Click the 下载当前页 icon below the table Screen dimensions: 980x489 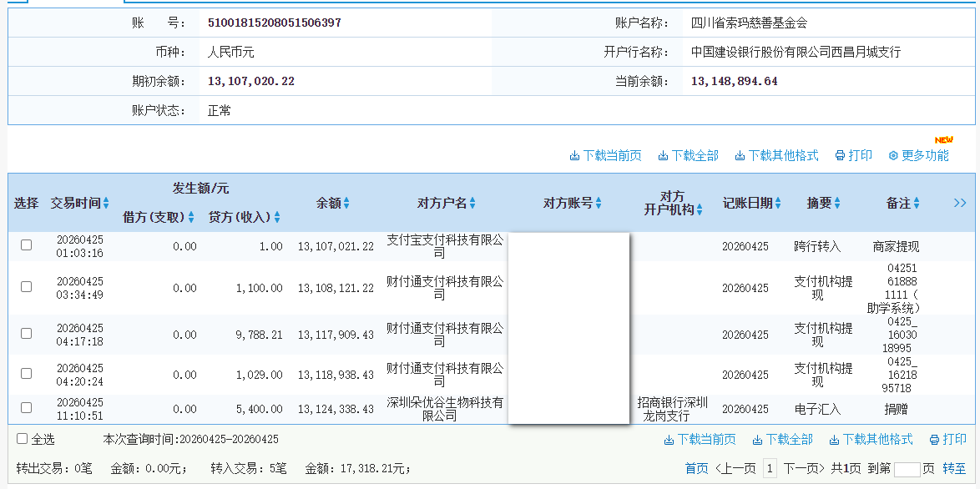[668, 441]
